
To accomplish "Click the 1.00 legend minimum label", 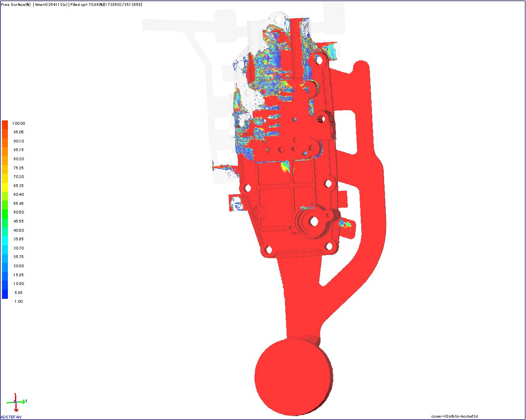I will 19,302.
